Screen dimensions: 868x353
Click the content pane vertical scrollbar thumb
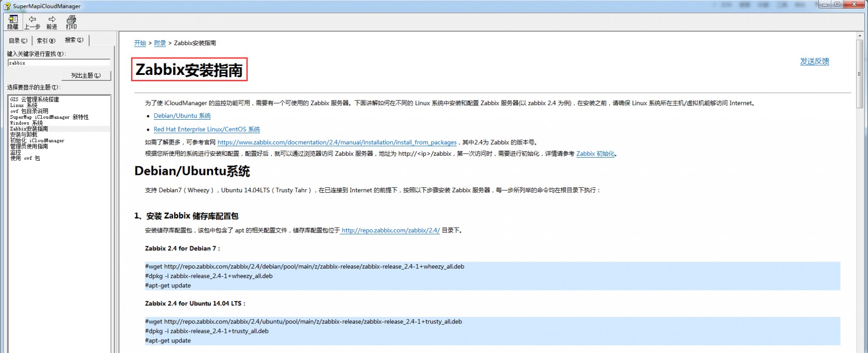(859, 74)
